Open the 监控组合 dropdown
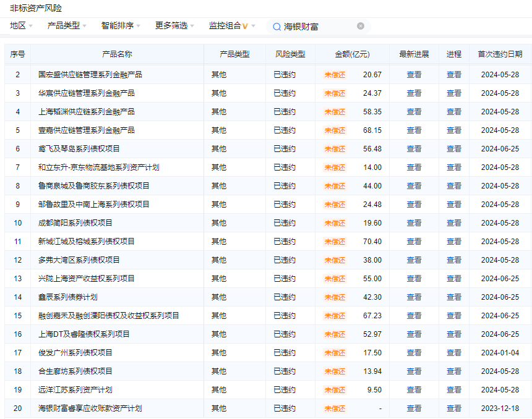 click(232, 26)
